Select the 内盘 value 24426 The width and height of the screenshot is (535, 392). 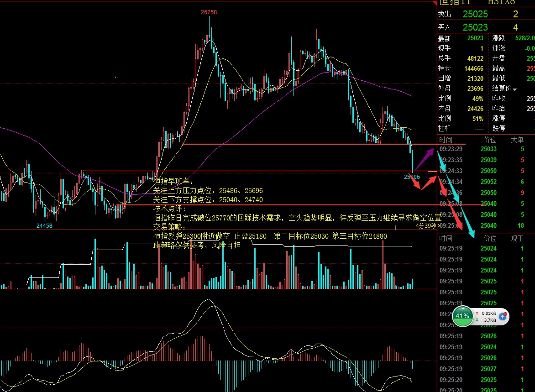[x=475, y=109]
